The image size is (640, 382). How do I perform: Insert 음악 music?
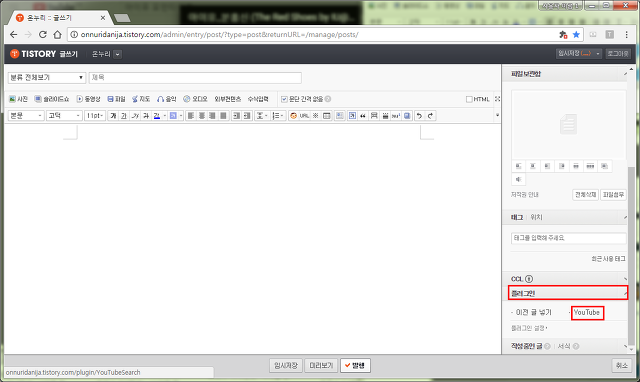tap(167, 99)
